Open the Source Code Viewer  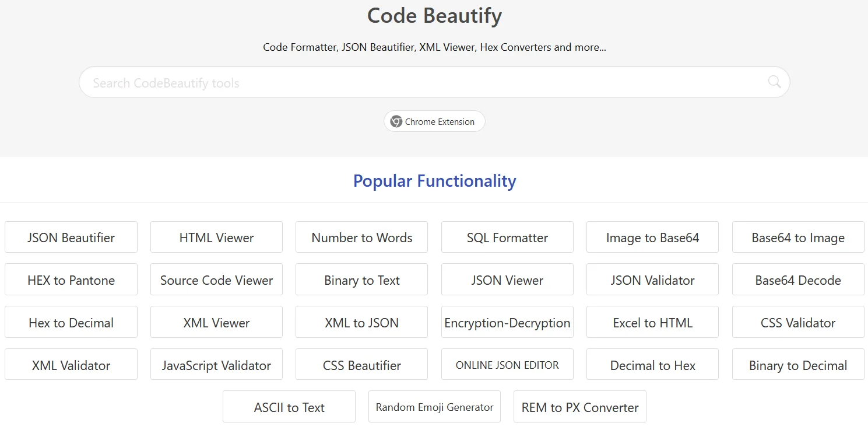[216, 280]
